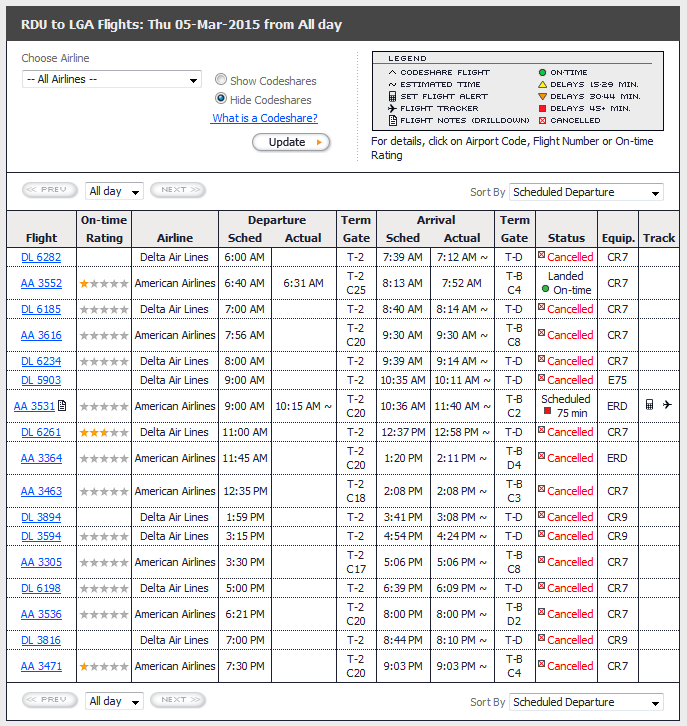Click top PREV button

tap(50, 190)
